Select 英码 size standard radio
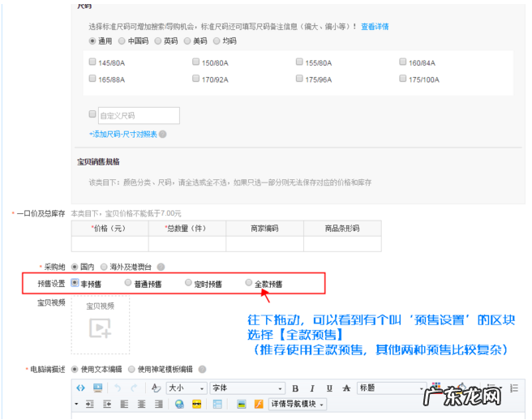Image resolution: width=532 pixels, height=420 pixels. pos(157,41)
